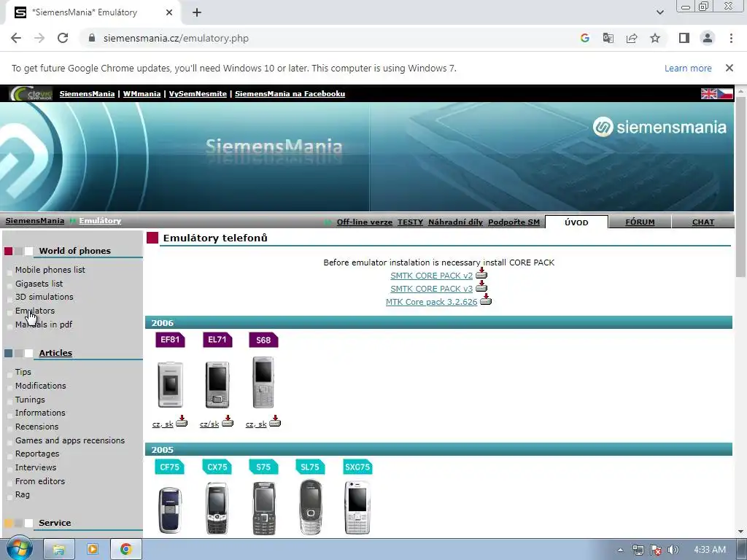Click download icon beside MTK Core pack 3.2.626

(485, 299)
